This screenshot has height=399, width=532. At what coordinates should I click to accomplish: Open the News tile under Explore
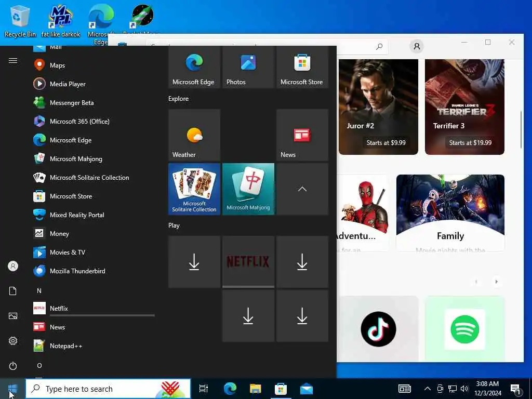(302, 135)
